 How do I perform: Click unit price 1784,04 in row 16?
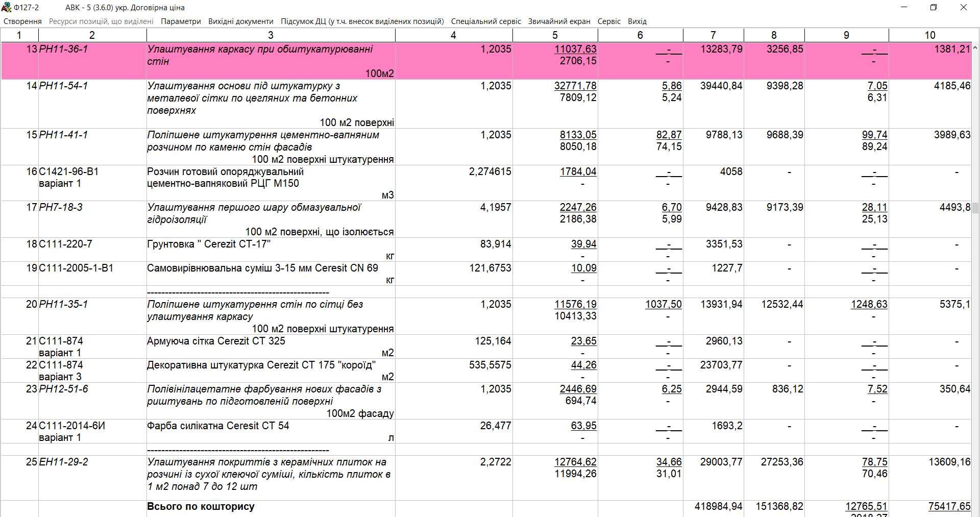(x=578, y=171)
